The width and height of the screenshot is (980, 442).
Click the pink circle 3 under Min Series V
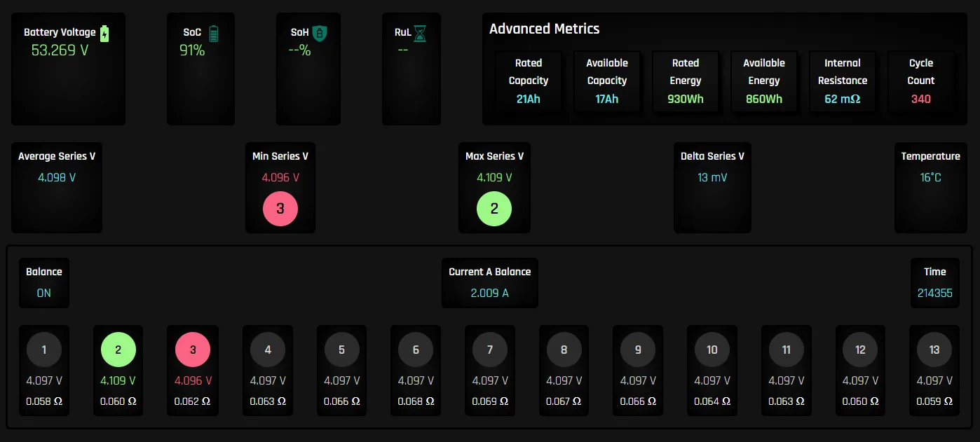pyautogui.click(x=280, y=209)
